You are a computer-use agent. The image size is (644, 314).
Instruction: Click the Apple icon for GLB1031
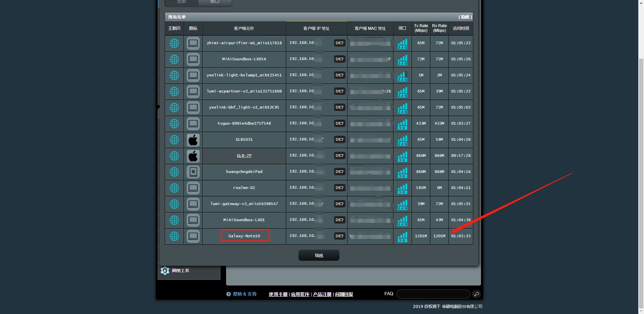[x=193, y=140]
